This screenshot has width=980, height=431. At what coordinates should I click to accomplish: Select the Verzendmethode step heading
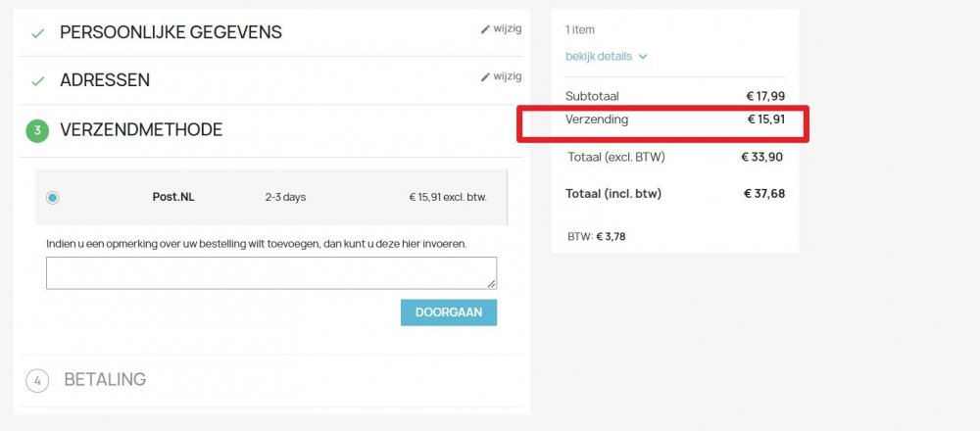point(141,129)
